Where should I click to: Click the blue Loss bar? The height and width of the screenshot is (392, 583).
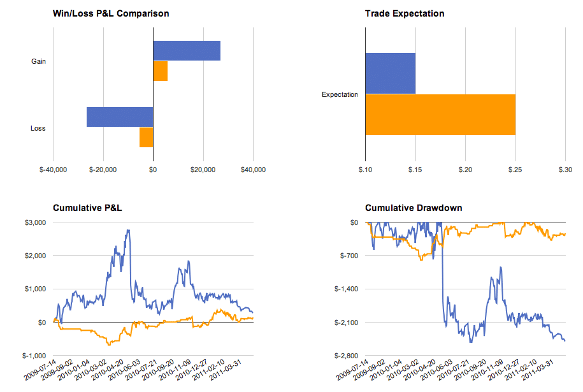[x=120, y=117]
